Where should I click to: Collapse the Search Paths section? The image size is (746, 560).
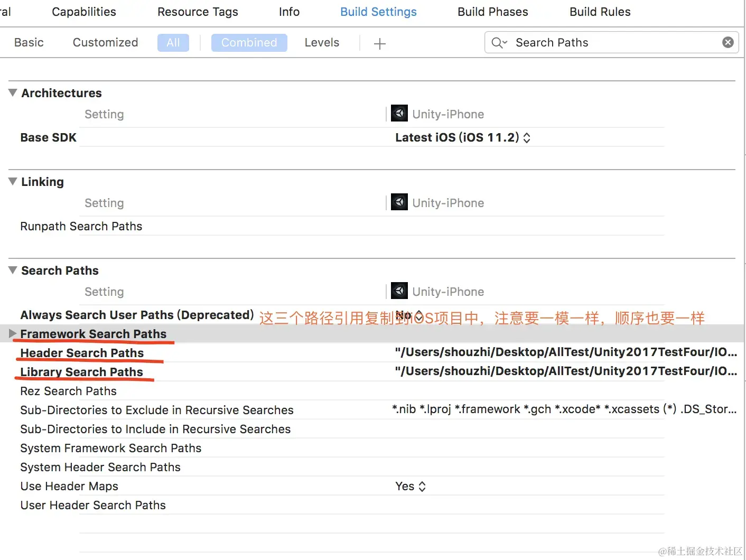[13, 270]
